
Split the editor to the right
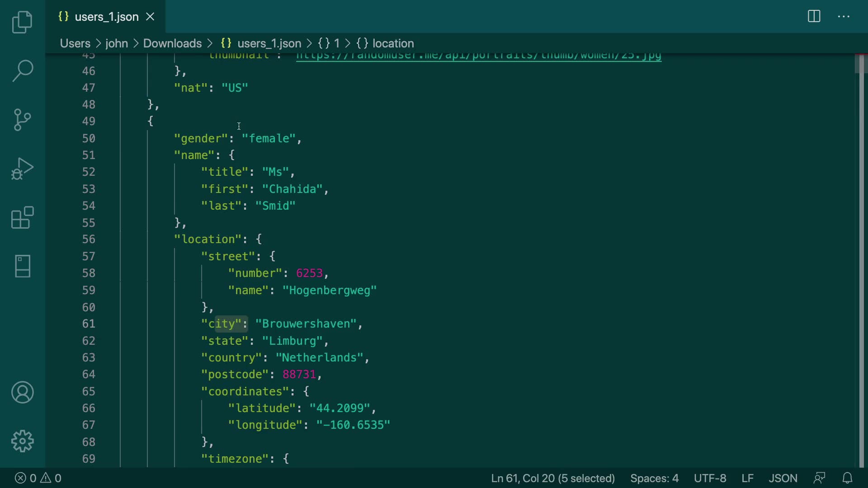pos(814,17)
